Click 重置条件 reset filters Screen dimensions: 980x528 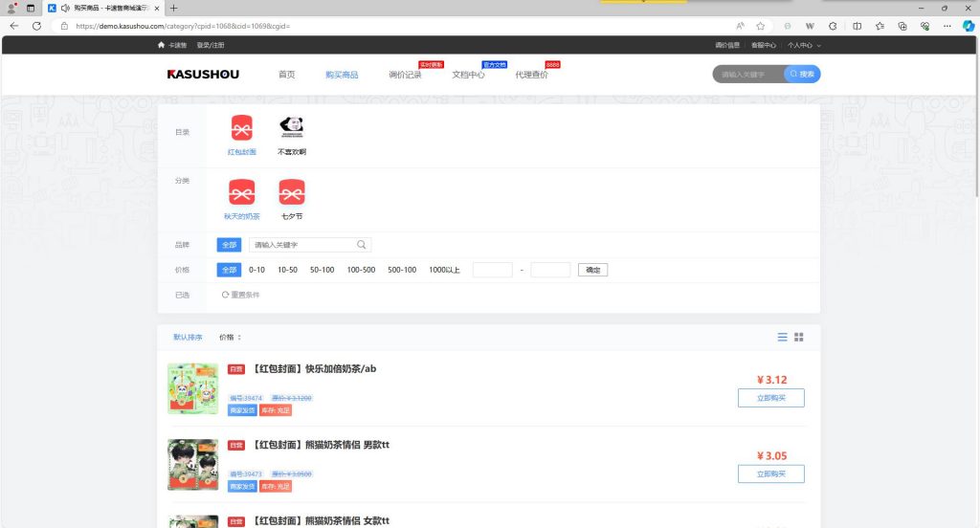240,295
